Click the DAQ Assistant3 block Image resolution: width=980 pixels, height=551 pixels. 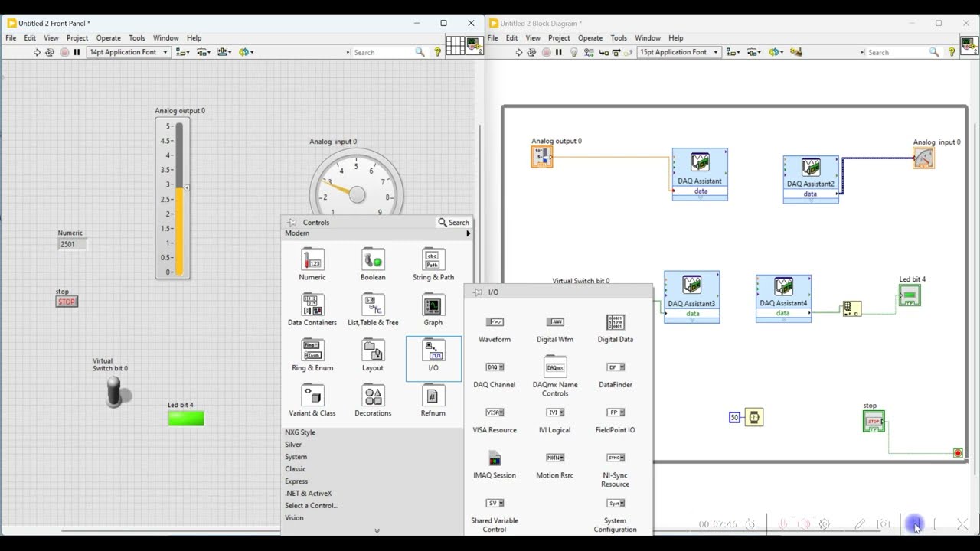pos(691,296)
